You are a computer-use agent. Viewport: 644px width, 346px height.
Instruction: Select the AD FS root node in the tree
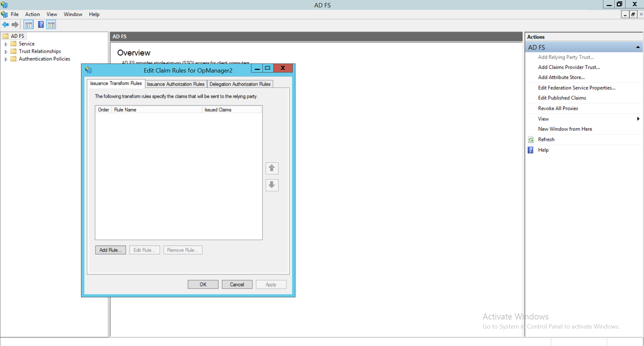click(x=17, y=36)
